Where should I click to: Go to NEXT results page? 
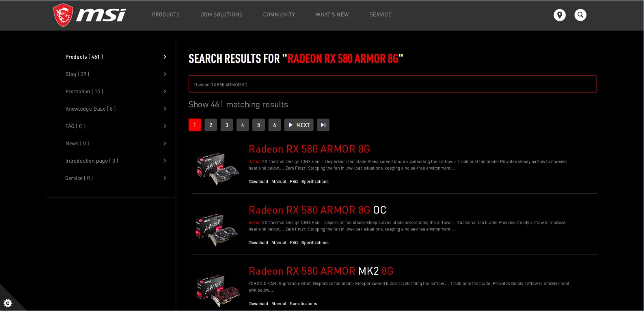[299, 125]
